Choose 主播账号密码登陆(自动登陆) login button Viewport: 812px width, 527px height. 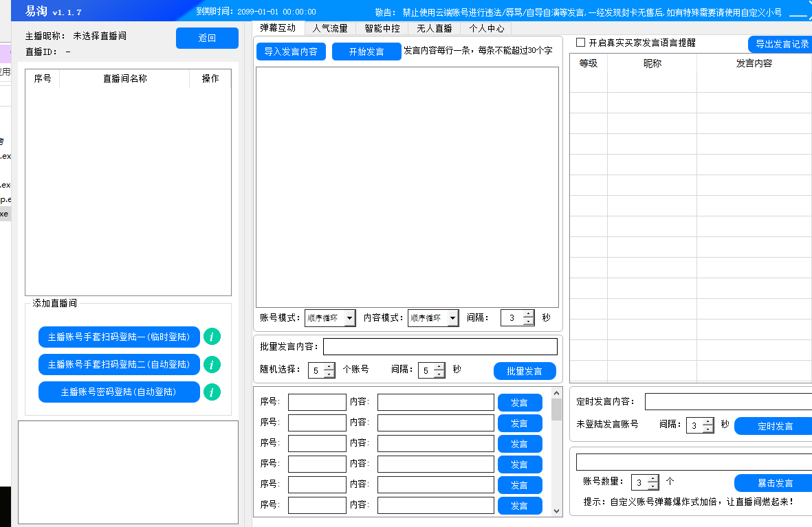pyautogui.click(x=119, y=392)
